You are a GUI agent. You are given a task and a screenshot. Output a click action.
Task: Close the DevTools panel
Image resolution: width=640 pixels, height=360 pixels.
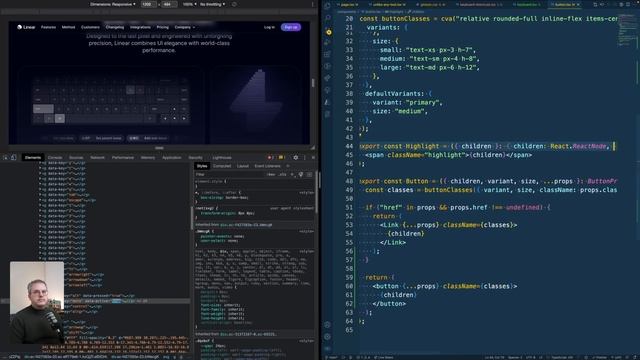click(x=313, y=158)
